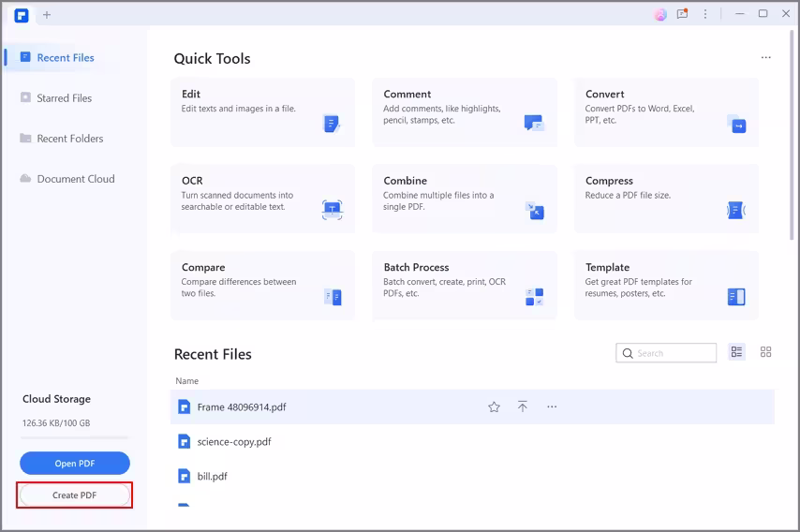Open more options for Frame 48096914.pdf
This screenshot has height=532, width=800.
(552, 407)
